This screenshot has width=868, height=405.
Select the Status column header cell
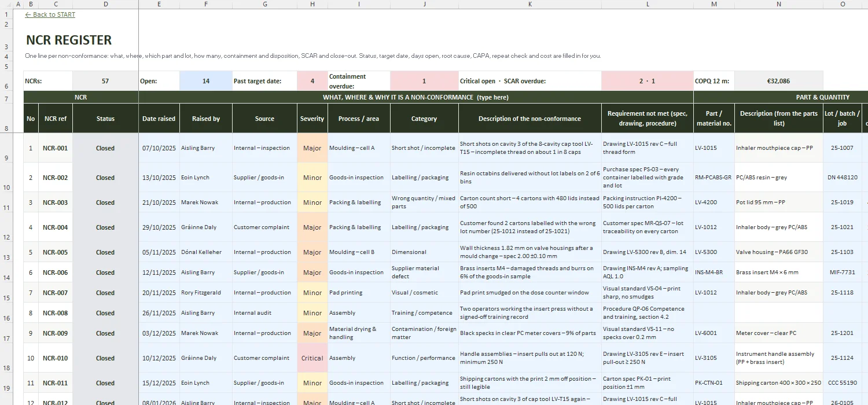point(105,119)
